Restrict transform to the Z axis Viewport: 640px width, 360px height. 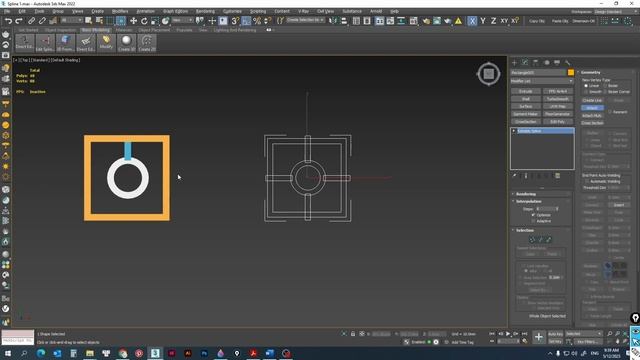click(493, 20)
